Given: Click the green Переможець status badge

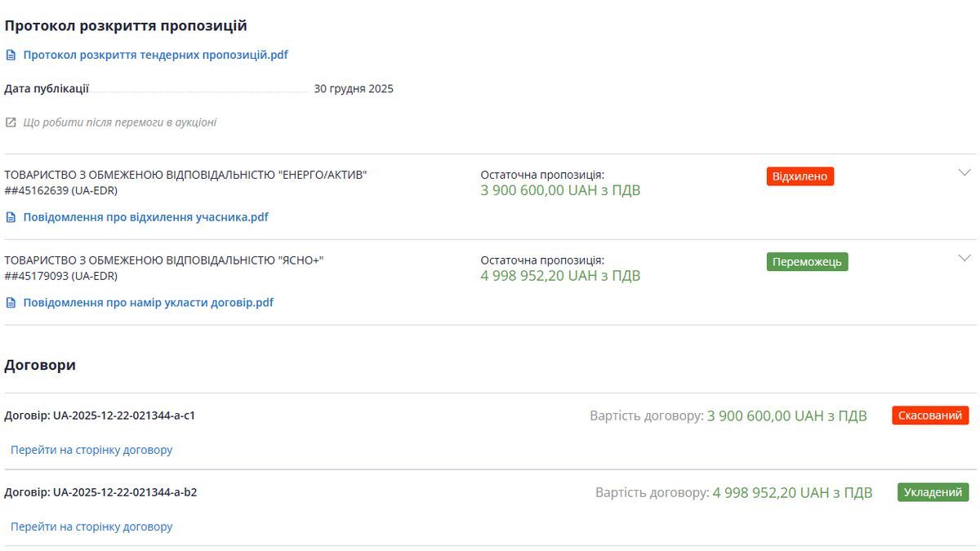Looking at the screenshot, I should click(x=807, y=262).
